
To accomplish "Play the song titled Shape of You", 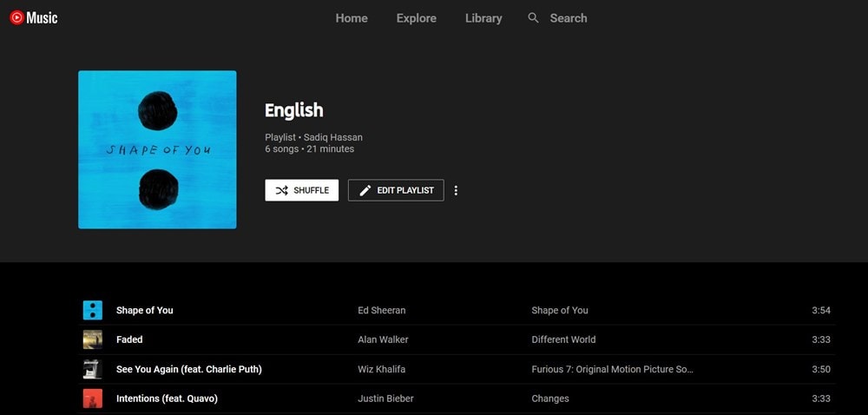I will pos(144,311).
